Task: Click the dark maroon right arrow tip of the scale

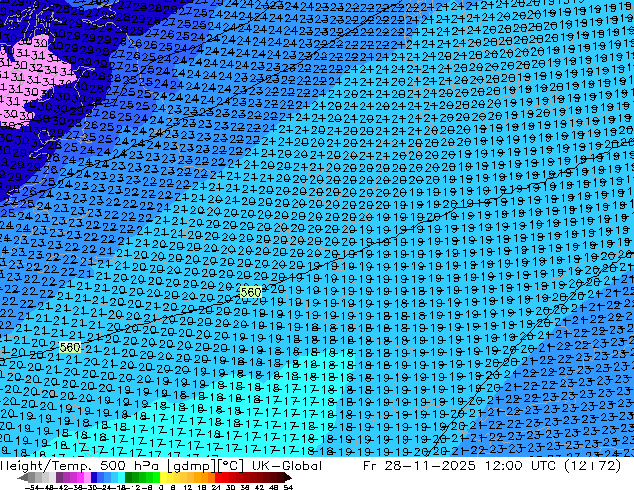Action: pyautogui.click(x=287, y=478)
